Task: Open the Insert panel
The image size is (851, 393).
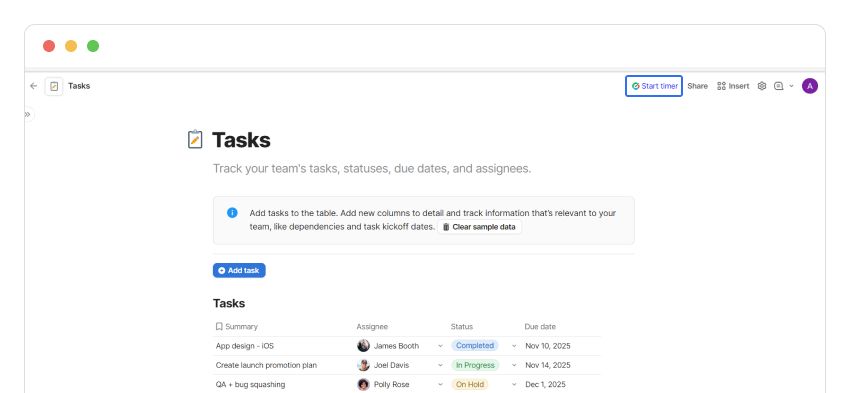Action: (733, 86)
